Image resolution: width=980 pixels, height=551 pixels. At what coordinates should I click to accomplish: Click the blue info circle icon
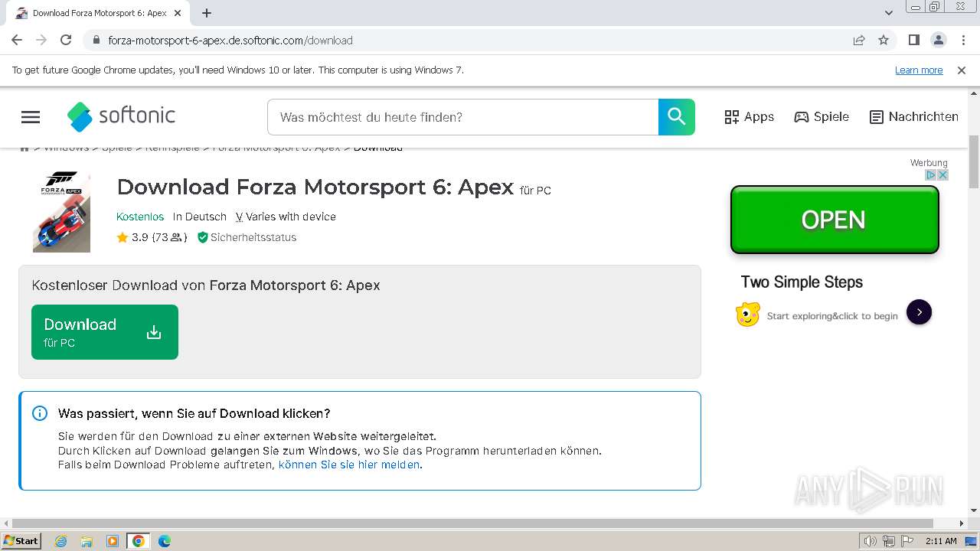tap(40, 413)
